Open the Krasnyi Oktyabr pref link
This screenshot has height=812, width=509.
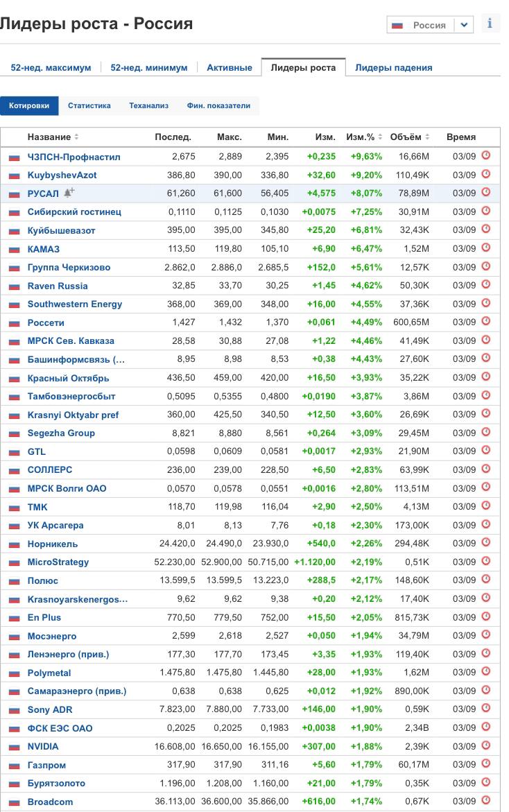coord(73,415)
